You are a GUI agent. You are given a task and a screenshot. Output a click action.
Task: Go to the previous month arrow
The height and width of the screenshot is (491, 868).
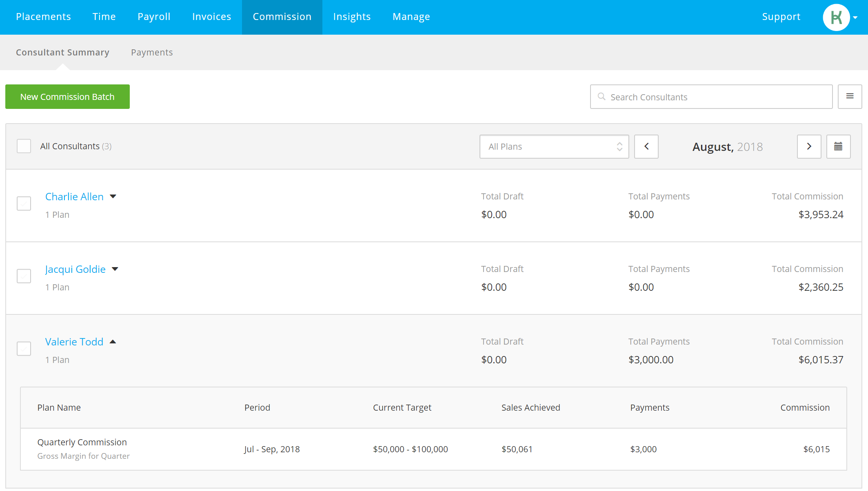coord(646,146)
